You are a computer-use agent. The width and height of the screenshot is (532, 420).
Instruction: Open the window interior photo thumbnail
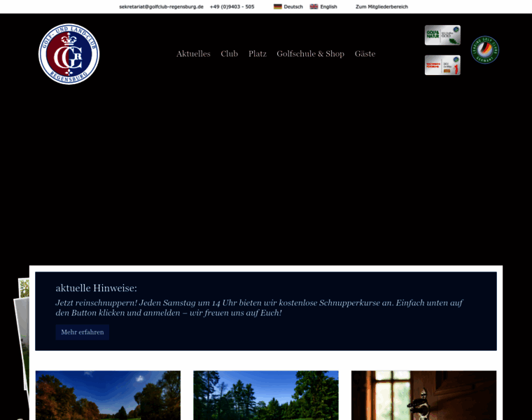(x=423, y=395)
